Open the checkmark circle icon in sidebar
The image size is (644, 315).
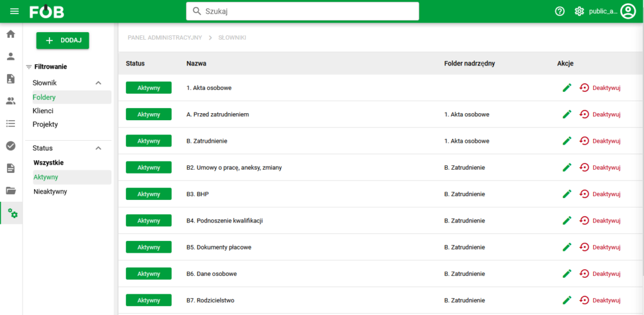(x=11, y=145)
